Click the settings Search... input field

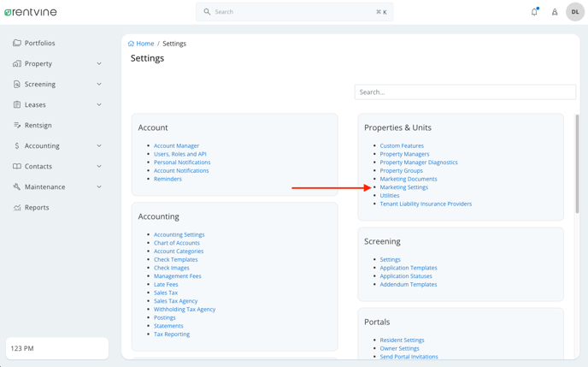[x=465, y=92]
